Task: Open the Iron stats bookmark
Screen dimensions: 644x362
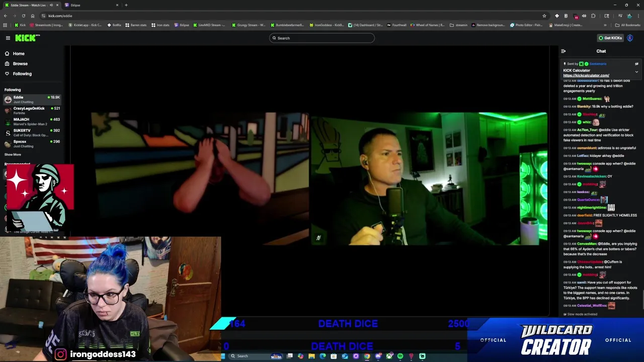Action: 160,25
